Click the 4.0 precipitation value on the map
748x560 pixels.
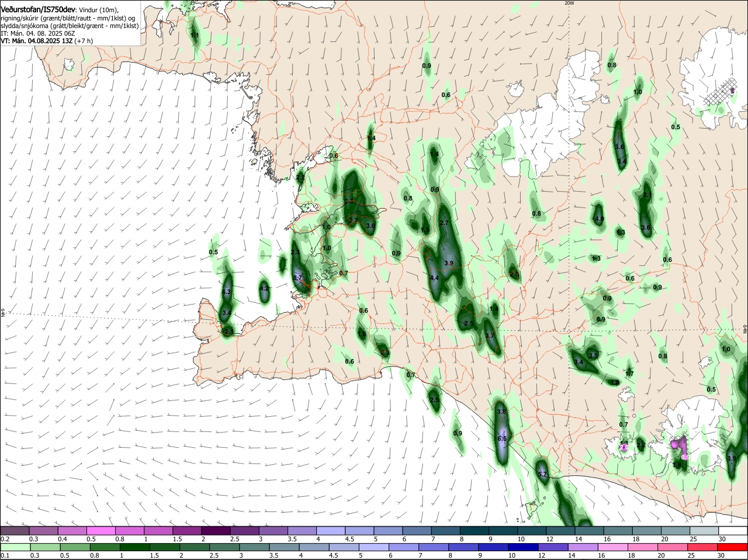pos(600,219)
